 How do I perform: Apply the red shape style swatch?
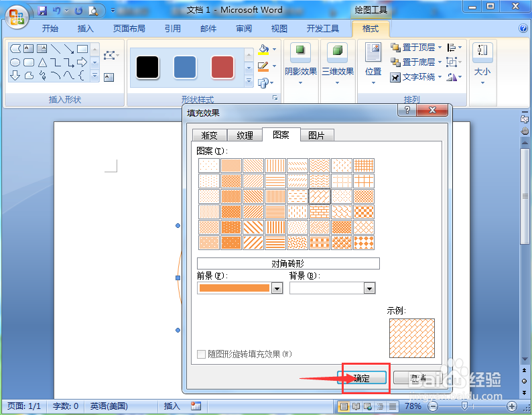click(x=222, y=67)
